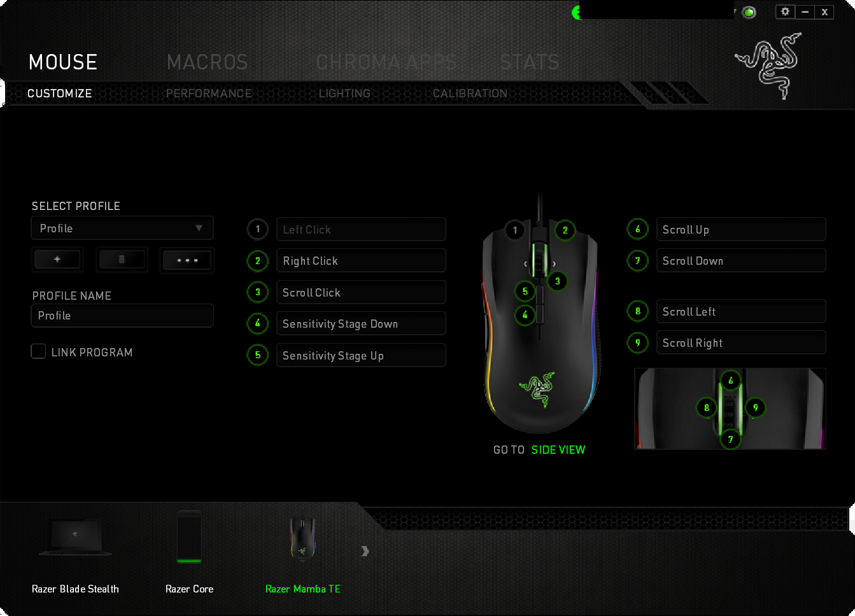
Task: Click marker 7 on scroll wheel close-up
Action: click(x=730, y=439)
